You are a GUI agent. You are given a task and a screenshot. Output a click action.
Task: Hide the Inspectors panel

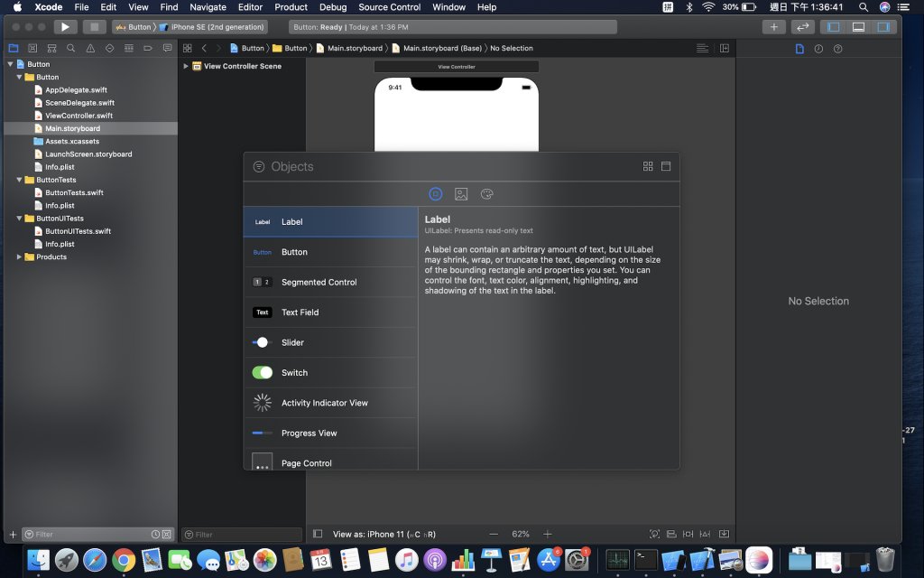(x=883, y=27)
